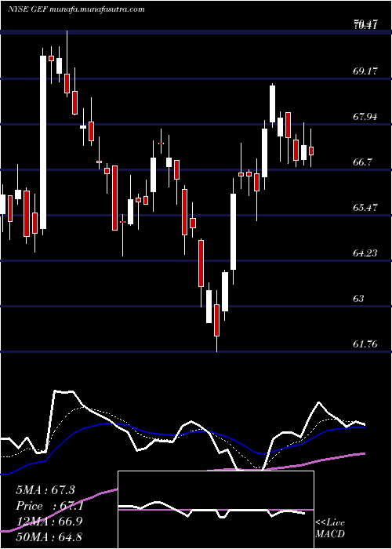Click the 64.23 price axis label
Viewport: 392px width, 549px height.
tap(365, 253)
